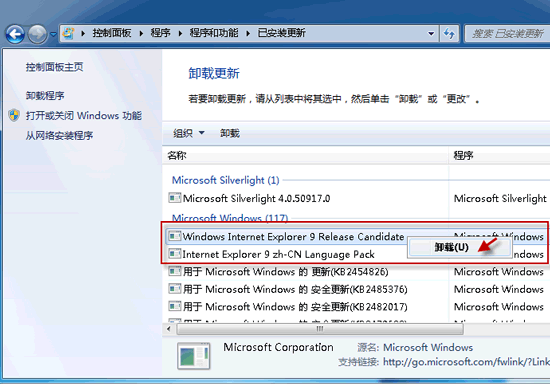Select 已安装更新 breadcrumb segment
Image resolution: width=550 pixels, height=384 pixels.
[282, 33]
